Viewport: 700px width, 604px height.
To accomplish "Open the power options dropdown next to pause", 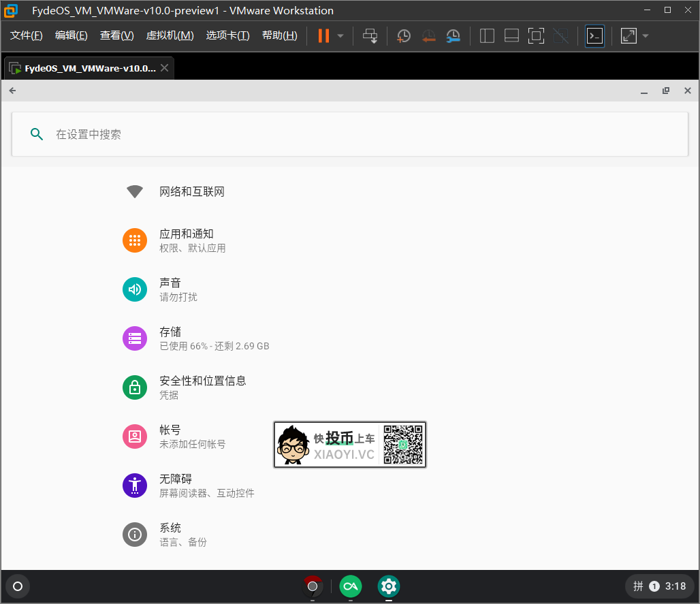I will [340, 35].
